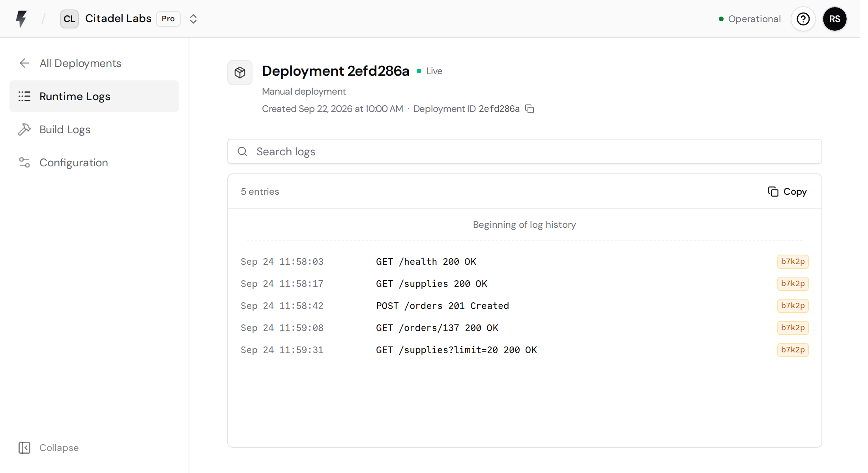
Task: Open the team switcher chevrons
Action: 193,19
